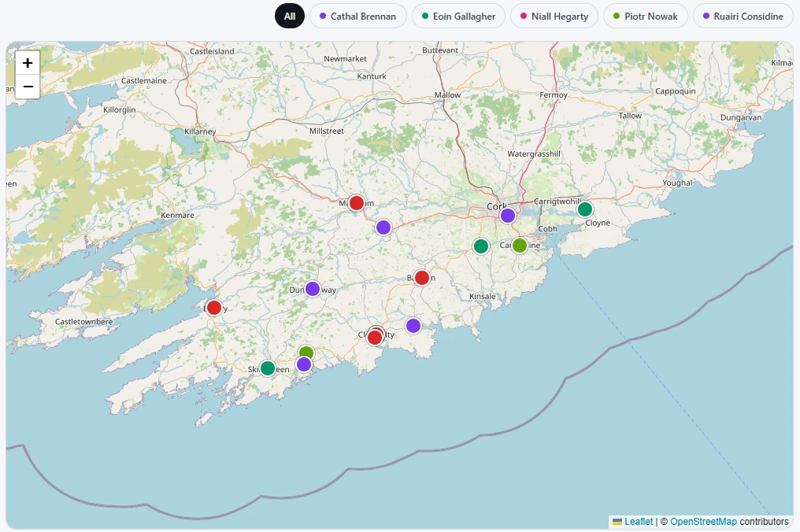Click the Cobh town label
The image size is (800, 532).
(x=547, y=228)
